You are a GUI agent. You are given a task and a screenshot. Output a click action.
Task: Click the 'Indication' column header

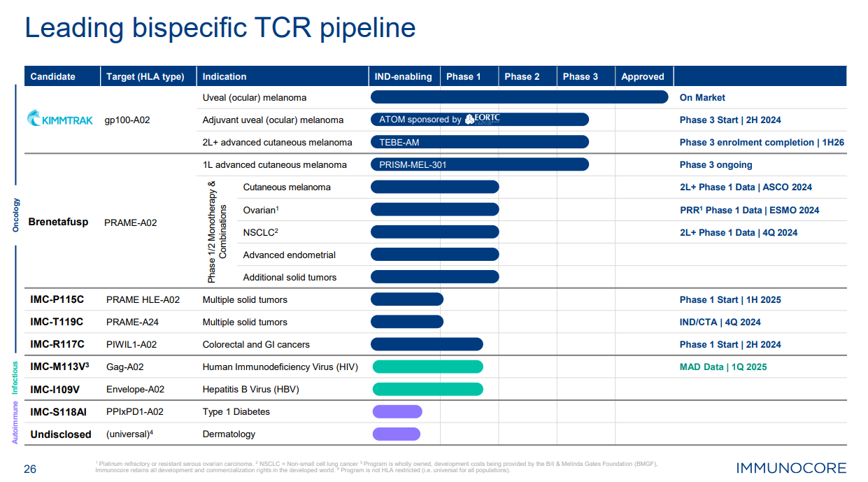point(225,76)
